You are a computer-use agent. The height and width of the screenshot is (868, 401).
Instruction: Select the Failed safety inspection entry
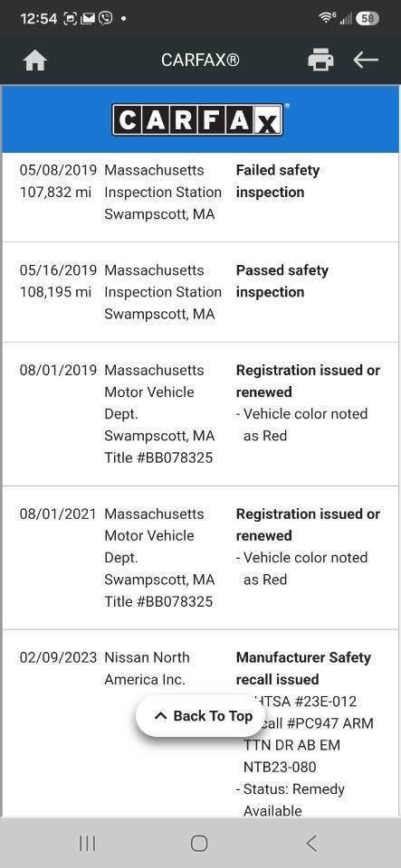click(201, 192)
